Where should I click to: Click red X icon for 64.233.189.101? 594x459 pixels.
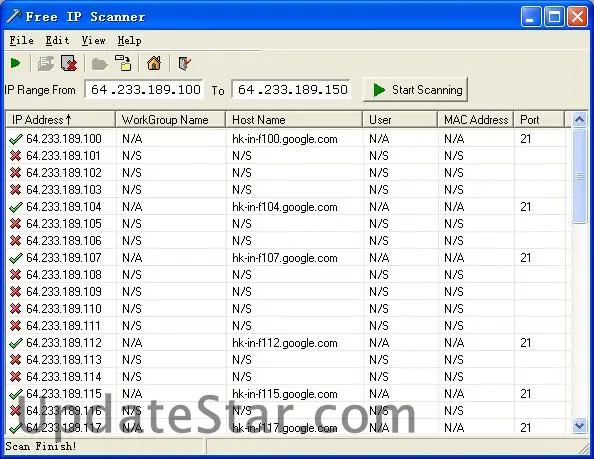coord(16,156)
